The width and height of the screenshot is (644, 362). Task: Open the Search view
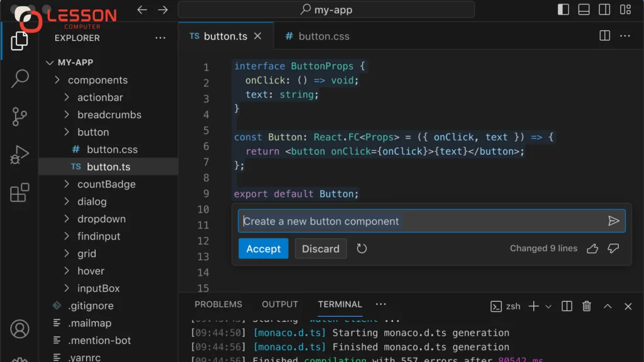[x=19, y=79]
